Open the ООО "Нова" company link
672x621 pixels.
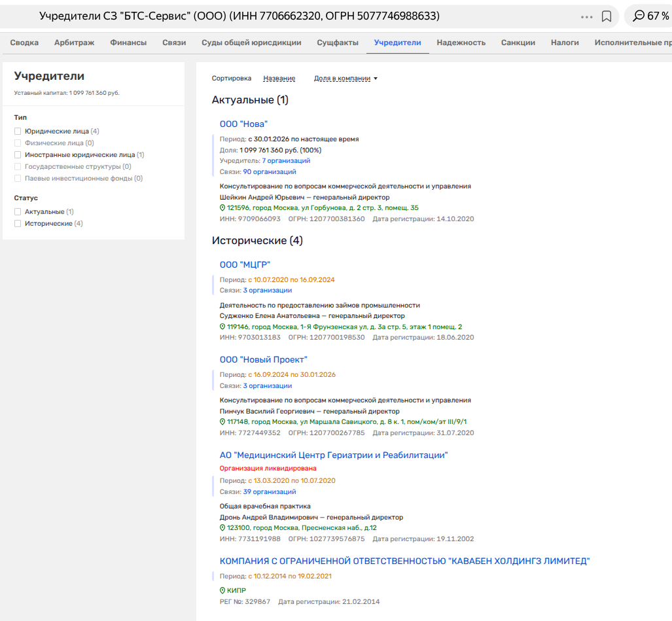243,124
